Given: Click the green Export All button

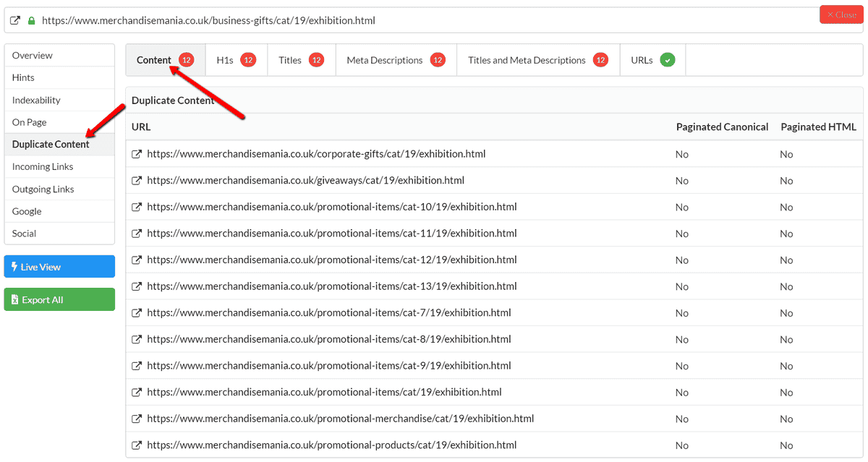Looking at the screenshot, I should 59,299.
